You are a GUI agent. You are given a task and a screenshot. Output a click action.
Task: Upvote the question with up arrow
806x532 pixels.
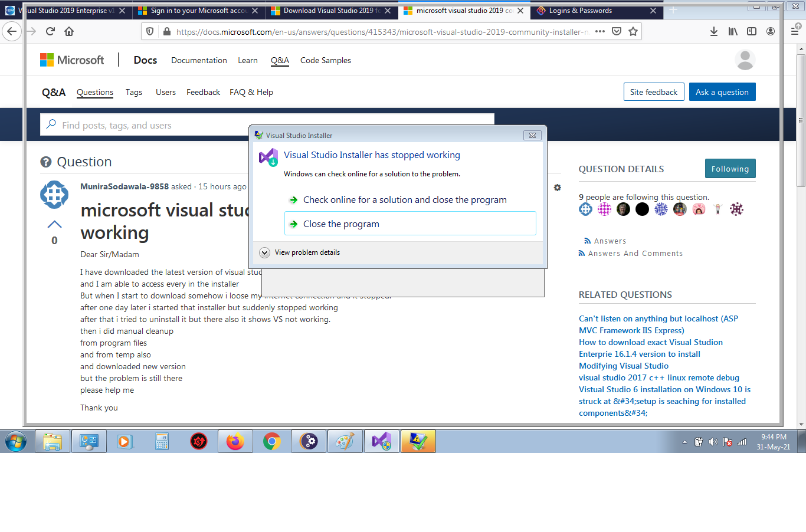pyautogui.click(x=54, y=224)
